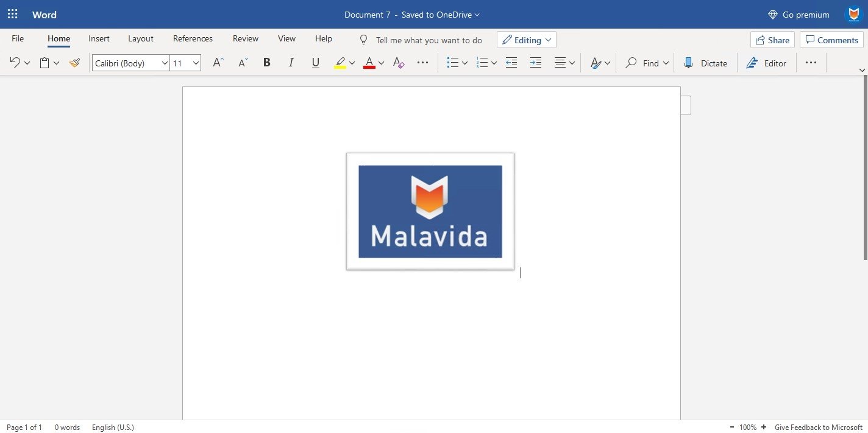
Task: Click the English (U.S.) language status
Action: (x=113, y=428)
